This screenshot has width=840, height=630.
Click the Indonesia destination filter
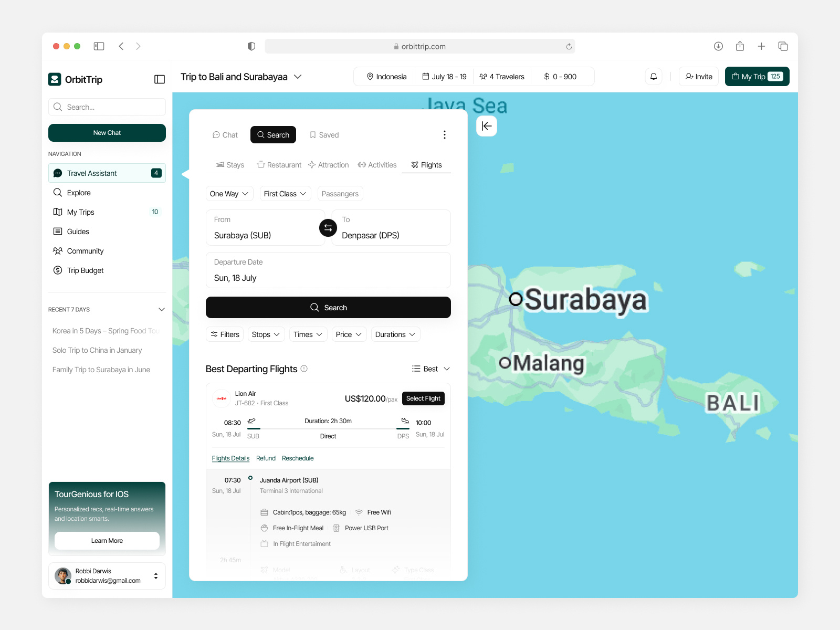386,77
